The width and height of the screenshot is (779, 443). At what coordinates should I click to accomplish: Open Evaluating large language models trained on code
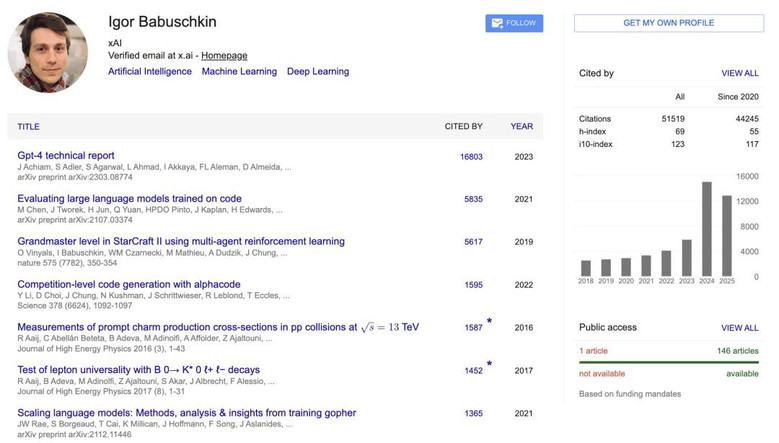pos(129,199)
